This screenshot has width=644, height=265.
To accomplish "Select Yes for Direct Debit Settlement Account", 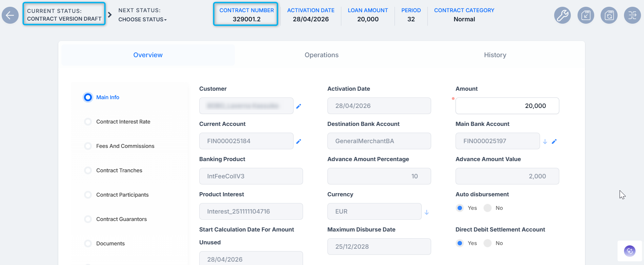I will click(460, 243).
